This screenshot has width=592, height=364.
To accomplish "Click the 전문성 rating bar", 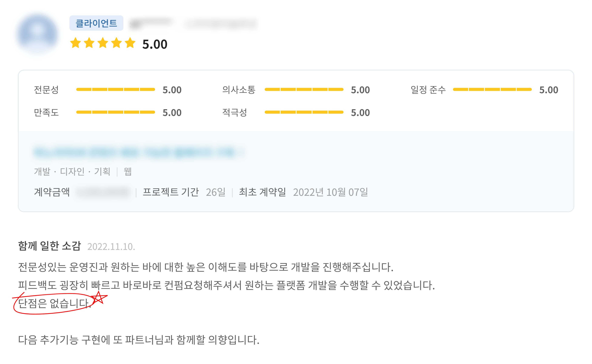I will 115,90.
